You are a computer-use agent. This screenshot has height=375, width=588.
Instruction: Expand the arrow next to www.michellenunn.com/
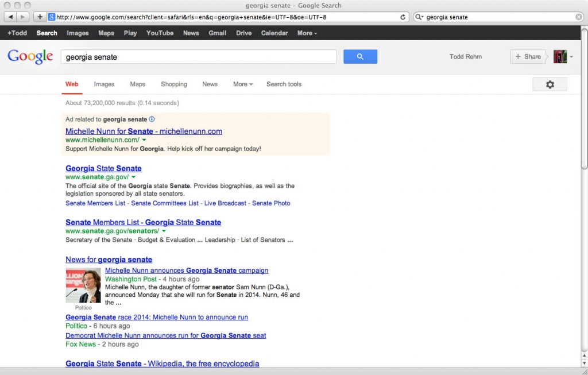coord(144,140)
